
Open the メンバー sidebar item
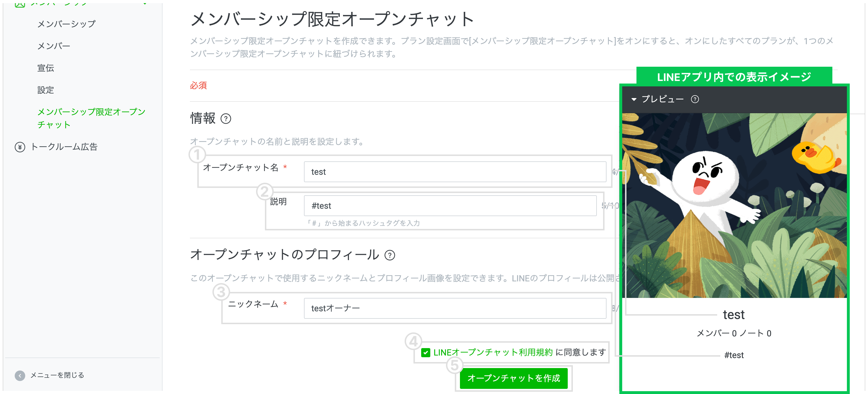pyautogui.click(x=54, y=46)
